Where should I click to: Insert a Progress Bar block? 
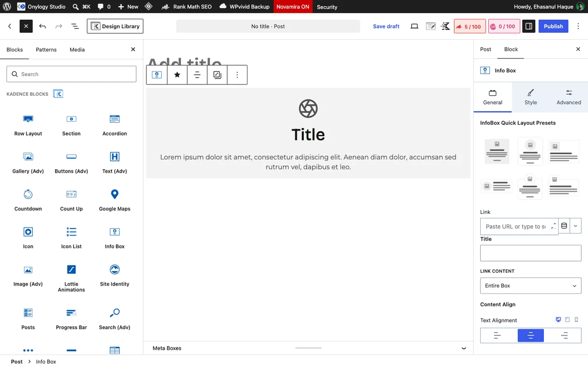pos(72,319)
